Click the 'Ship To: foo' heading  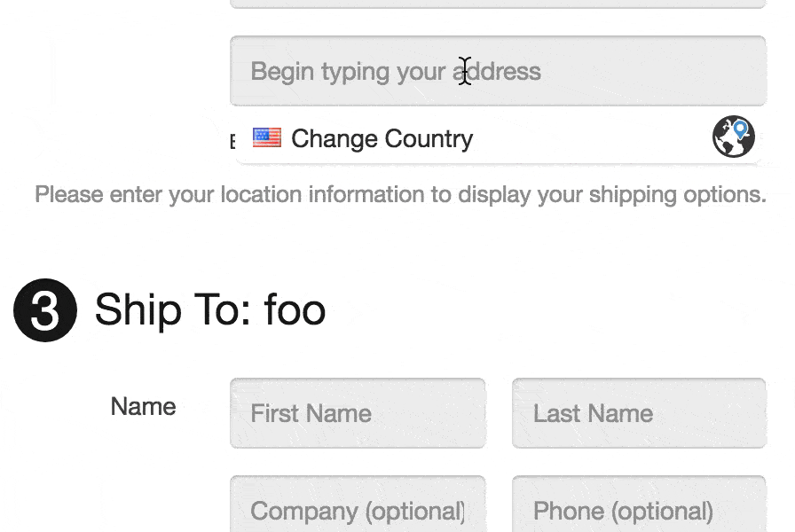[x=210, y=310]
